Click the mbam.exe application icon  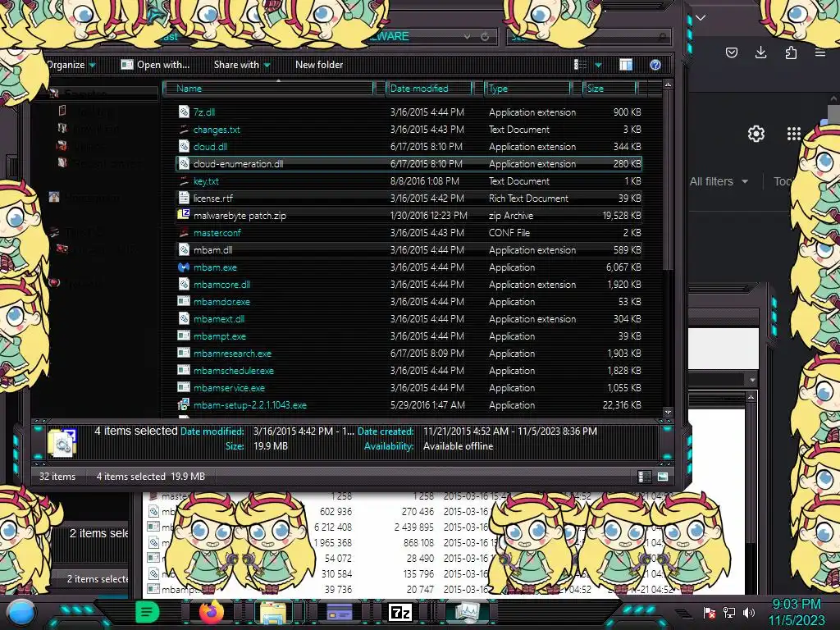click(184, 267)
